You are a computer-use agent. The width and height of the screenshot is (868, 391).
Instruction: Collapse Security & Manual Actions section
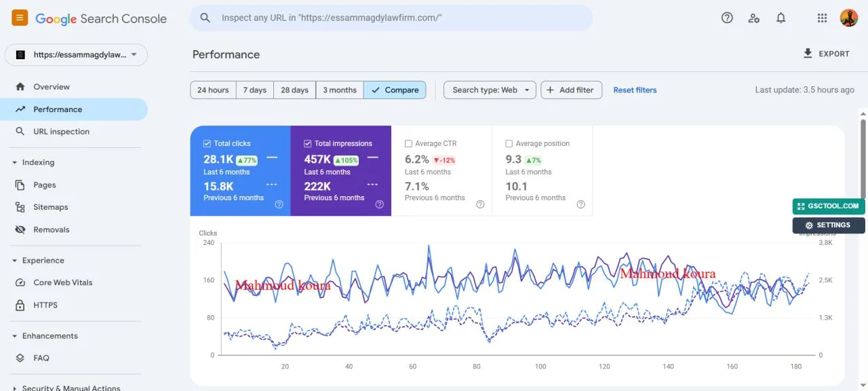coord(15,388)
